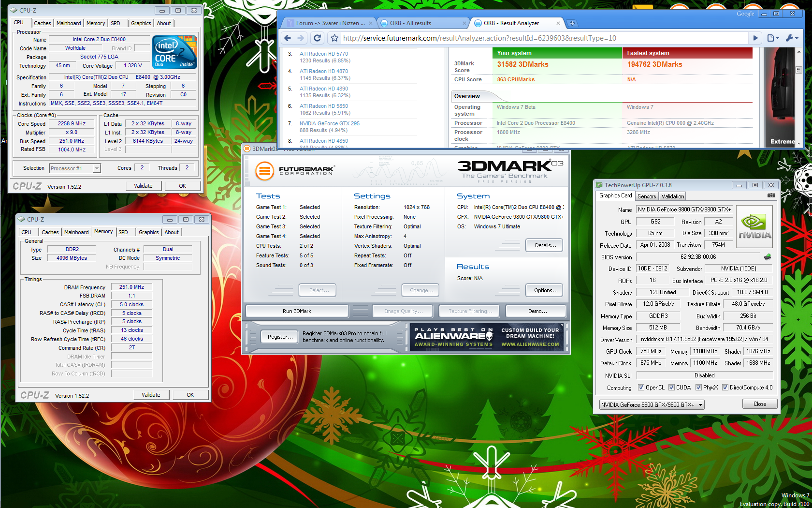This screenshot has height=508, width=812.
Task: Click the 31582 3DMarks score text
Action: tap(522, 64)
